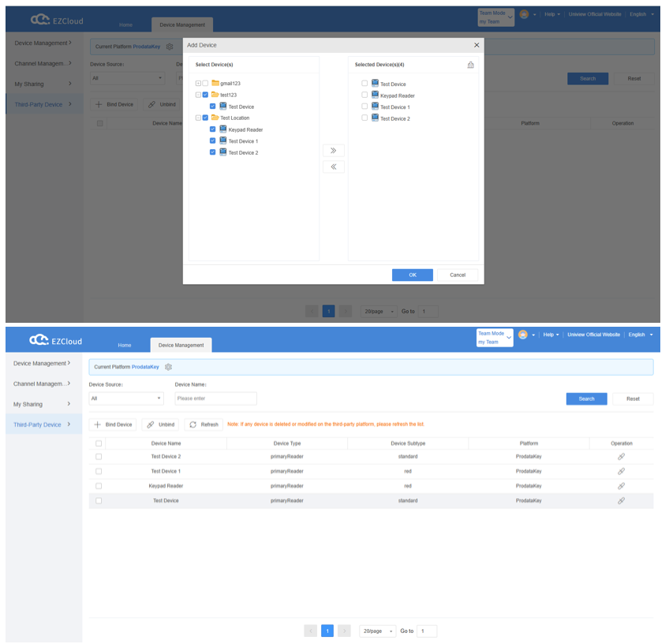Open the Home tab in the lower header

125,345
